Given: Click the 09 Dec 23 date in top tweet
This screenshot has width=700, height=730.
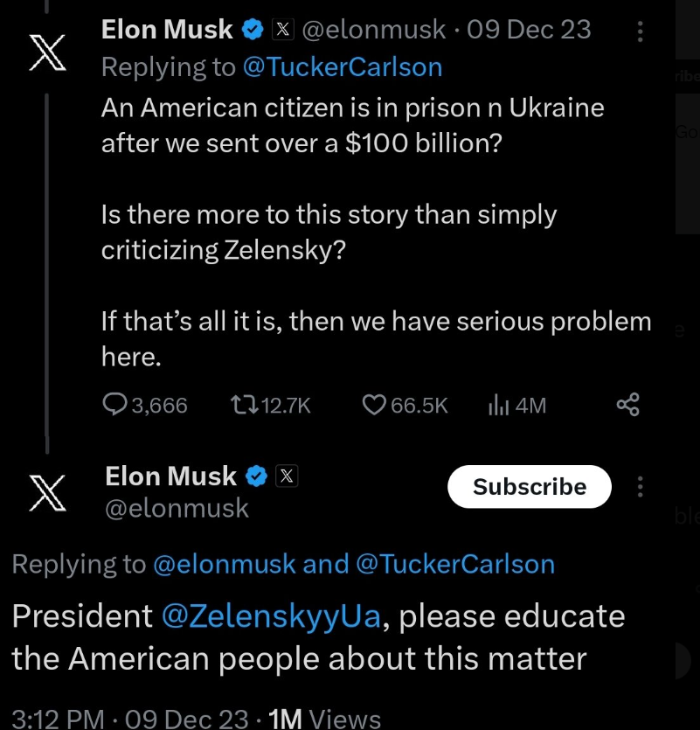Looking at the screenshot, I should [529, 30].
